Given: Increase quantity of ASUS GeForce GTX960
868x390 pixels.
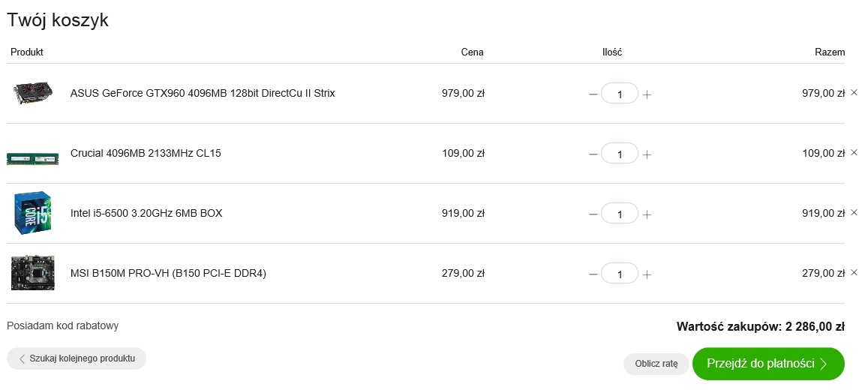Looking at the screenshot, I should 647,94.
